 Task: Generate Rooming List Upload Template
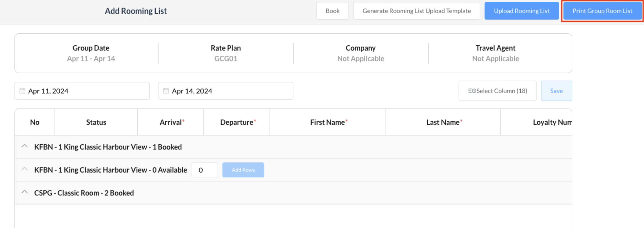point(417,11)
